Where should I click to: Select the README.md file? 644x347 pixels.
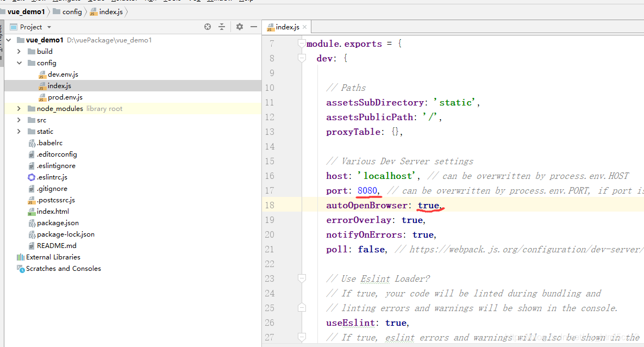tap(57, 246)
